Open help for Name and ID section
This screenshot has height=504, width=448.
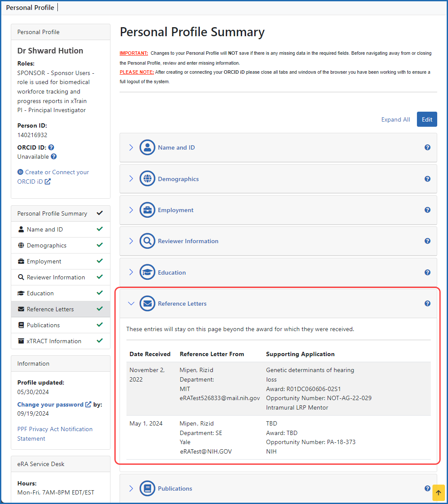coord(427,147)
